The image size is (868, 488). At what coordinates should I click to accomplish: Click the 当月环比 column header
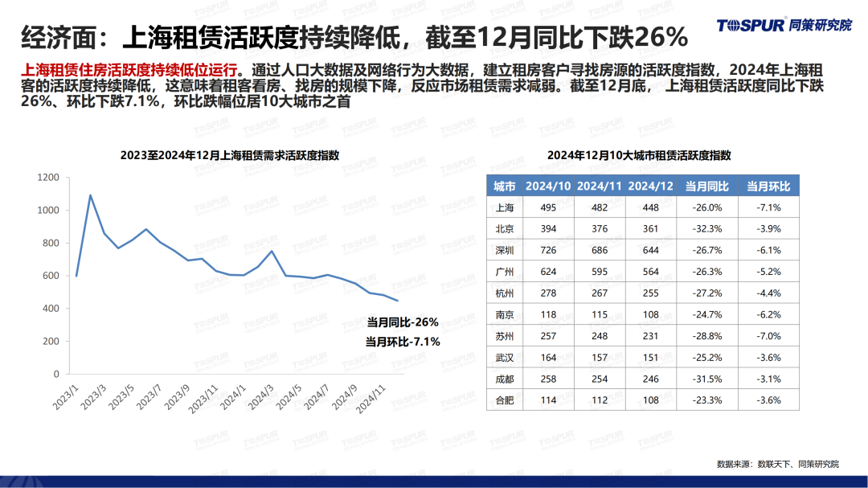768,187
